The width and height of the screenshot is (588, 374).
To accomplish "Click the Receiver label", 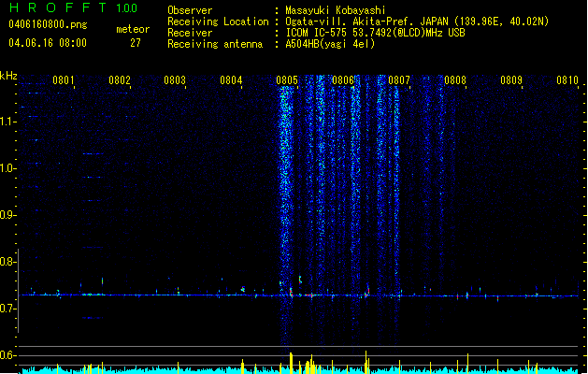I will [x=190, y=33].
